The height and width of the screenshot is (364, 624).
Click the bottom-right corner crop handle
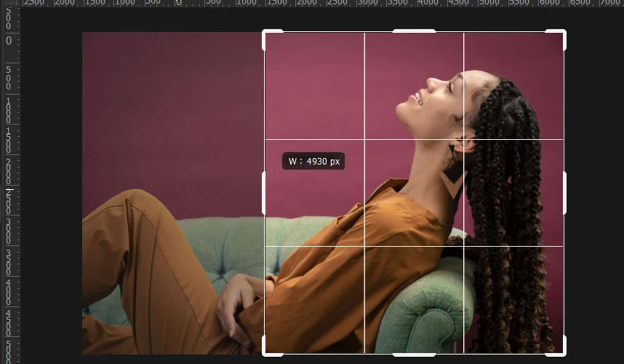pos(563,353)
